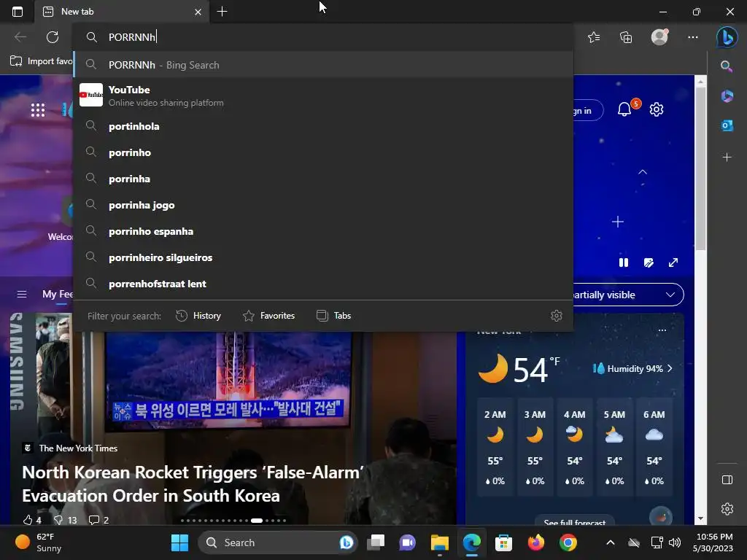Open File Explorer from taskbar
The height and width of the screenshot is (560, 747).
coord(440,542)
